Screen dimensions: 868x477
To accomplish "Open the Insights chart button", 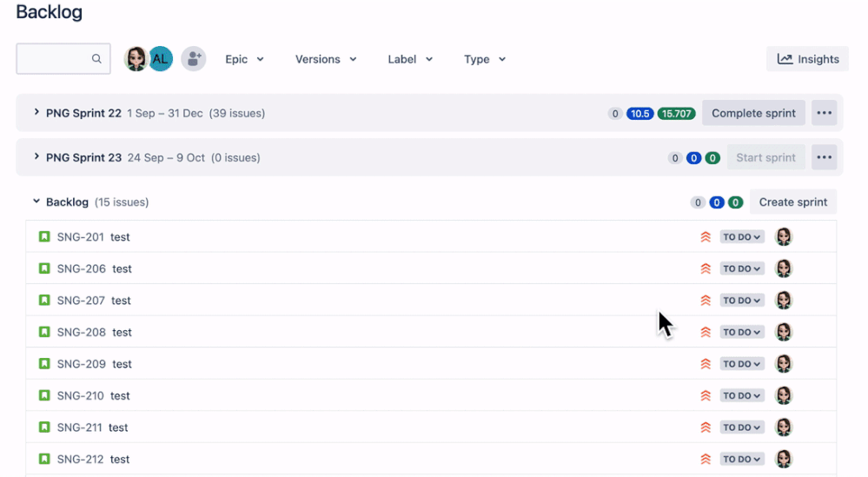I will (808, 59).
